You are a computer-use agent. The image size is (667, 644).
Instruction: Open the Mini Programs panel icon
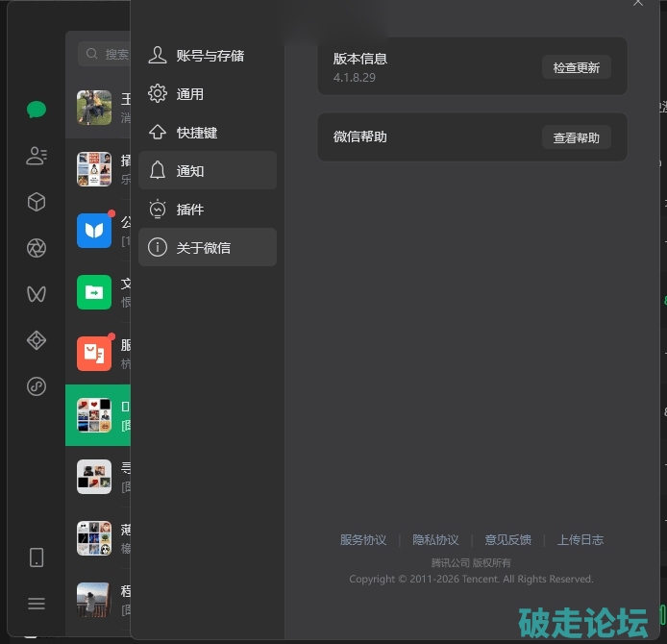37,386
